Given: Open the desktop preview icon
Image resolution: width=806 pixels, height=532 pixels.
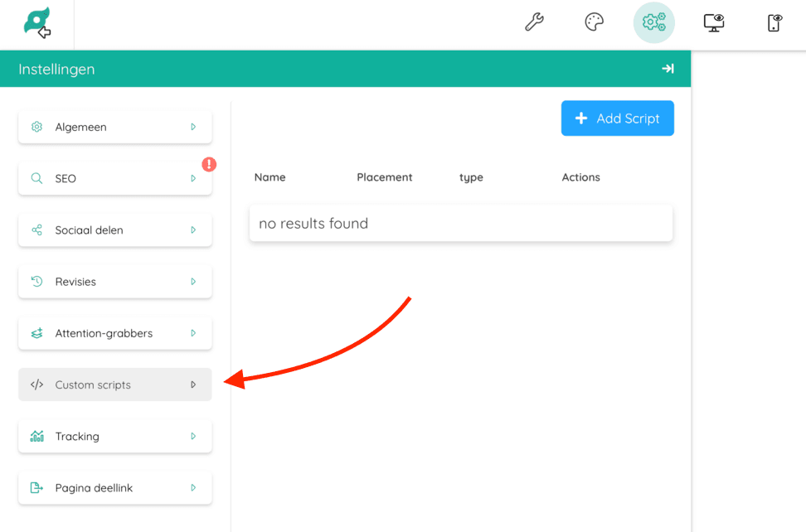Looking at the screenshot, I should point(714,22).
